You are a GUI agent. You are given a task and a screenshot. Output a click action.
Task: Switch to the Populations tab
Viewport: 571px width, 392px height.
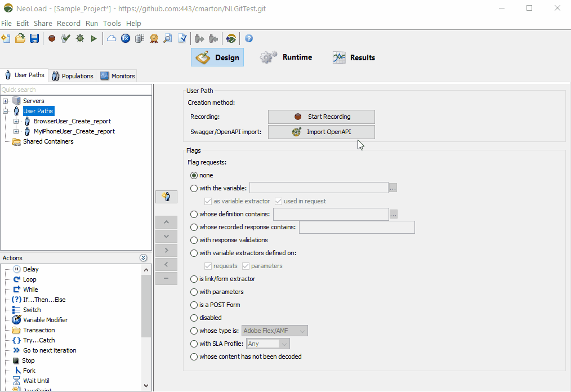point(73,76)
